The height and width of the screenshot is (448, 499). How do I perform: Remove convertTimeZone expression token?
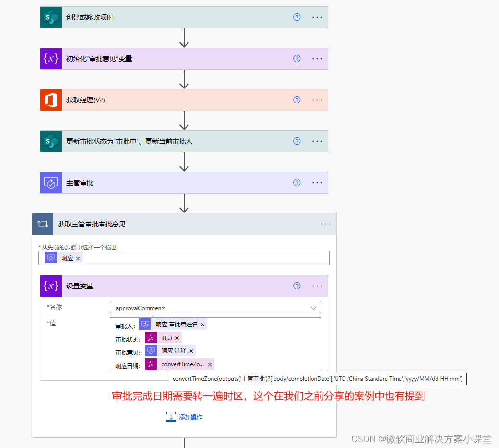[x=210, y=365]
